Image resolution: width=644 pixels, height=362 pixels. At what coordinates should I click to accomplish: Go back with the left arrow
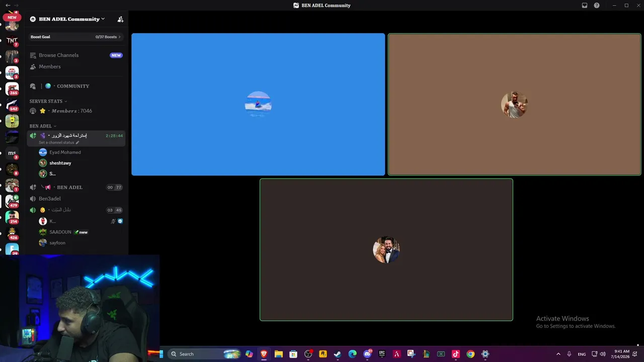[x=8, y=6]
